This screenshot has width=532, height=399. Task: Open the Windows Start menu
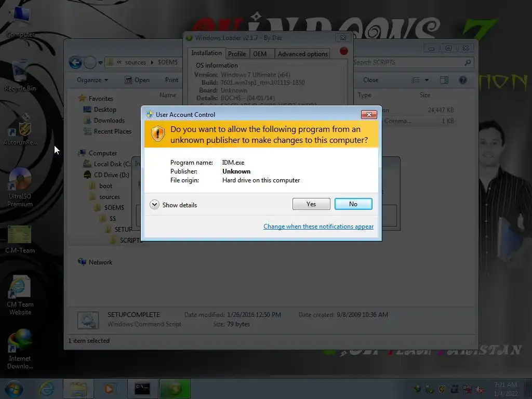[14, 389]
